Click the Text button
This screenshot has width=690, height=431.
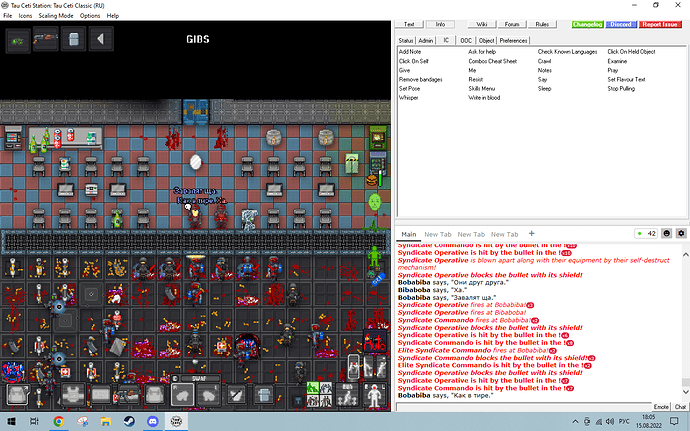(409, 24)
